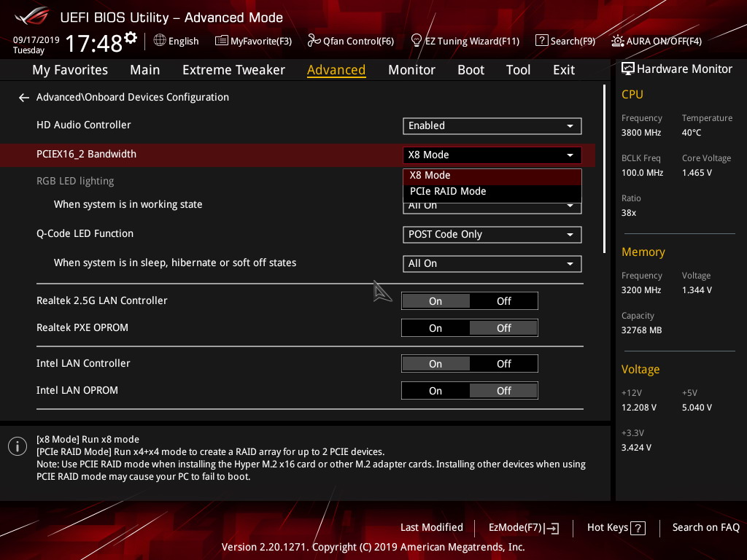
Task: Set Realtek PXE OPROM to On
Action: pyautogui.click(x=436, y=328)
